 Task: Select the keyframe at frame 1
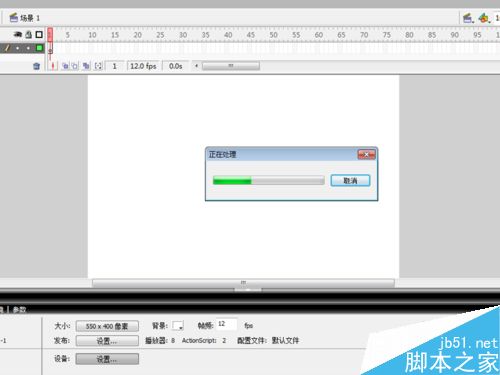(x=50, y=48)
